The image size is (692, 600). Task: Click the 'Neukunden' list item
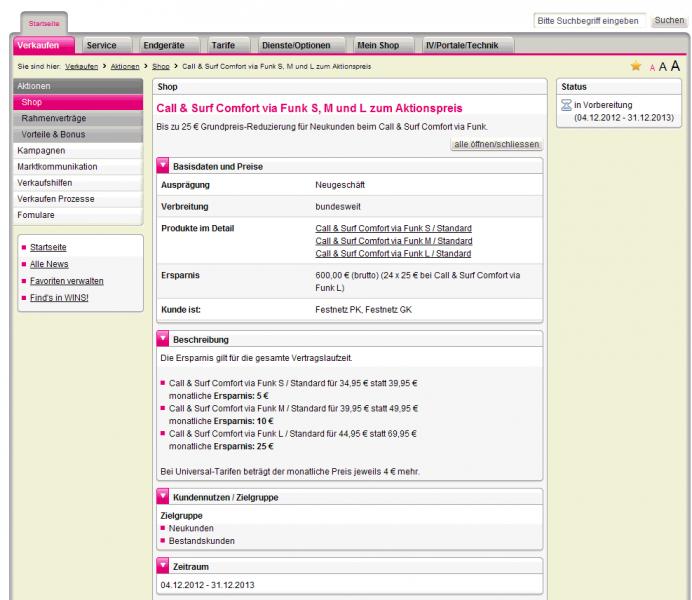191,528
